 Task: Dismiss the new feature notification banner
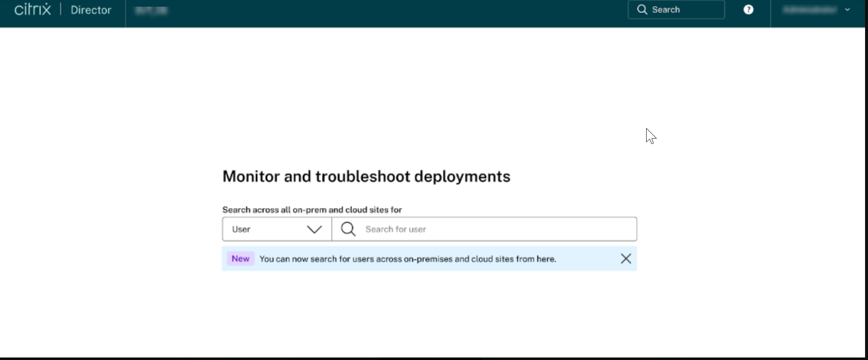(626, 259)
